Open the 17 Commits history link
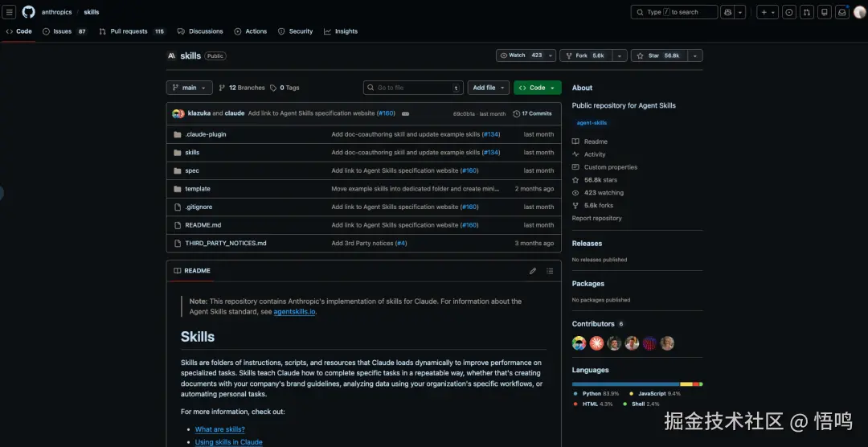Image resolution: width=868 pixels, height=447 pixels. click(533, 113)
